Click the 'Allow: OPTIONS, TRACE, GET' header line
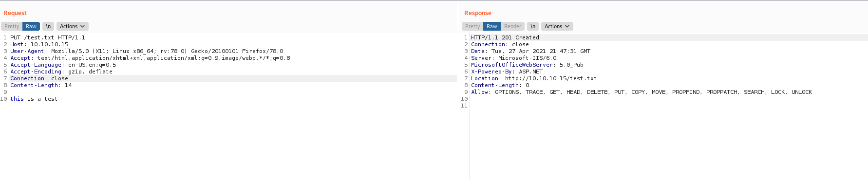 (x=642, y=92)
